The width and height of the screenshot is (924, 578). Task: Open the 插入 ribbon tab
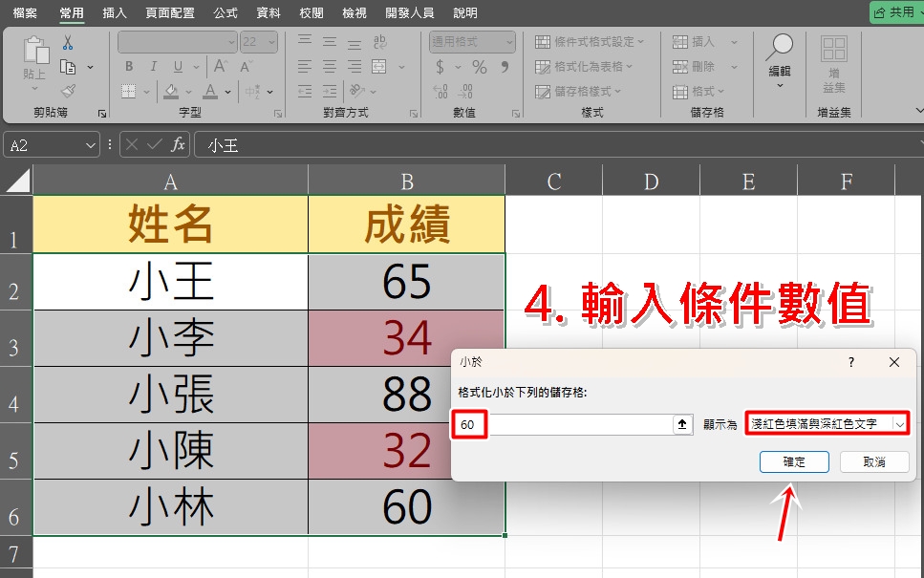[x=115, y=13]
